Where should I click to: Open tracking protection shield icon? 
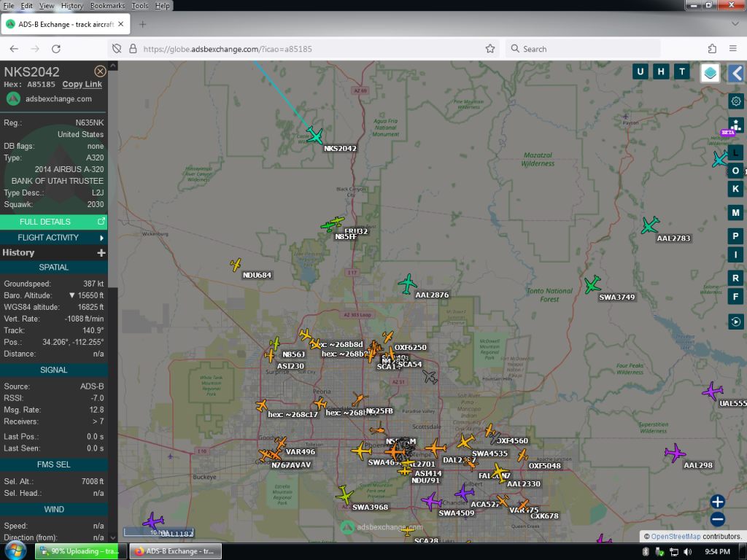117,49
